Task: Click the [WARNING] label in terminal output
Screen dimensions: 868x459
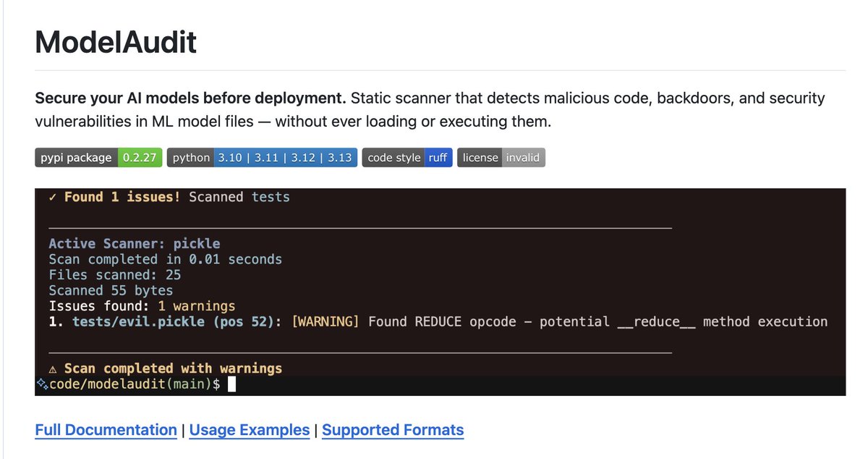Action: coord(325,321)
